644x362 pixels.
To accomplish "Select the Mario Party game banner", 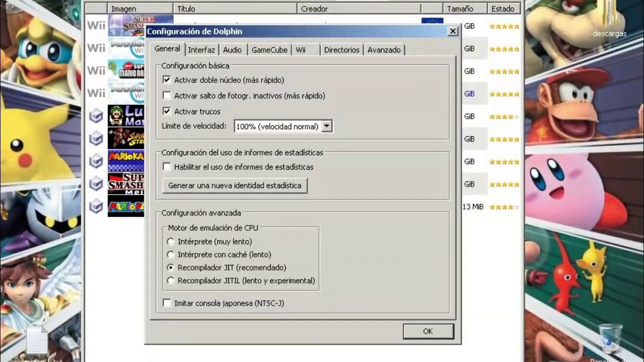I will tap(126, 207).
